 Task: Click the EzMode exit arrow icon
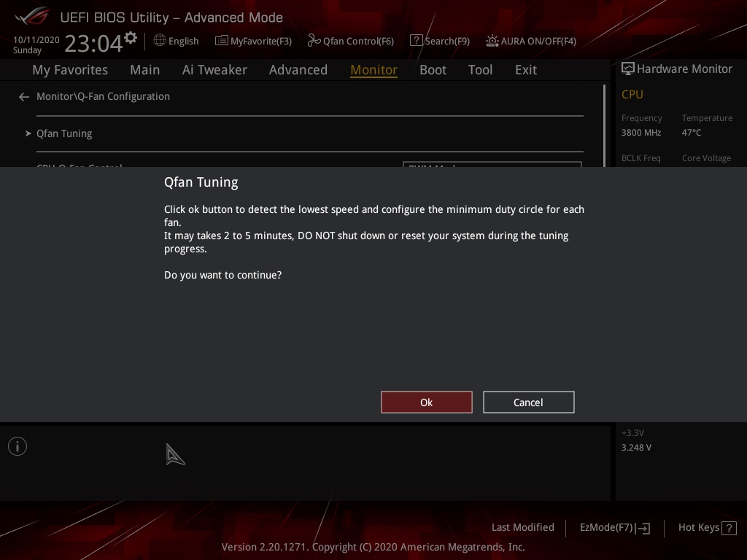pyautogui.click(x=643, y=528)
